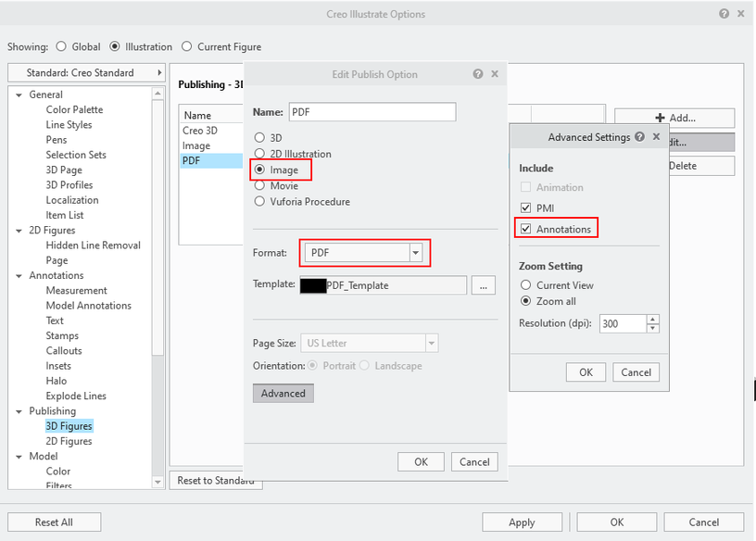Enable the PMI checkbox
Screen dimensions: 756x541
[526, 208]
